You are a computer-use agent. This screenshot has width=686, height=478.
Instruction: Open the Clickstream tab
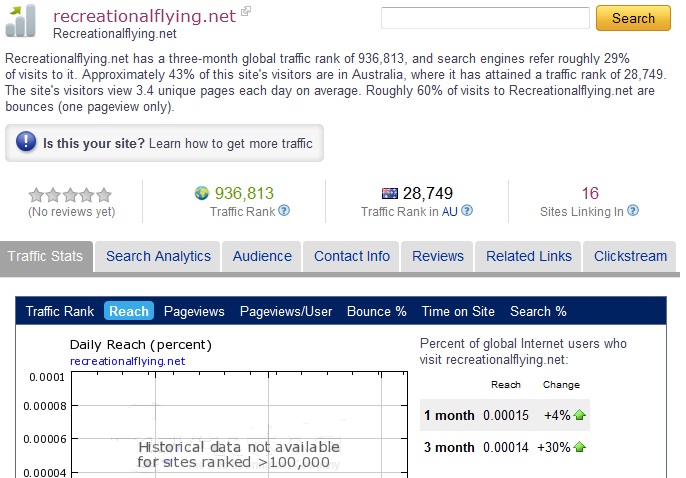tap(630, 256)
